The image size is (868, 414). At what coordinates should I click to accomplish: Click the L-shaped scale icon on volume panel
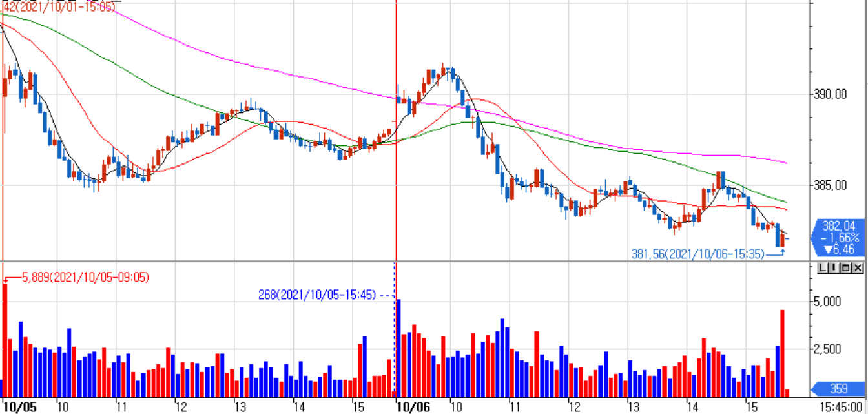pos(823,267)
